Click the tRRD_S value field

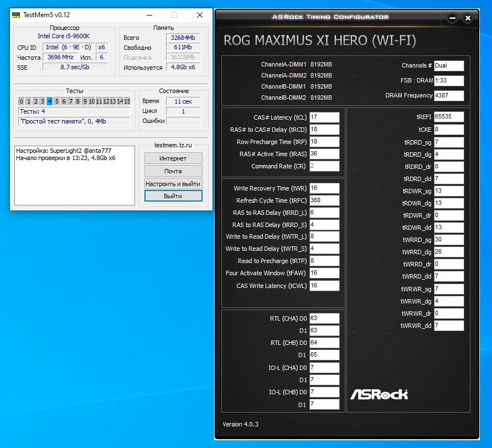324,225
